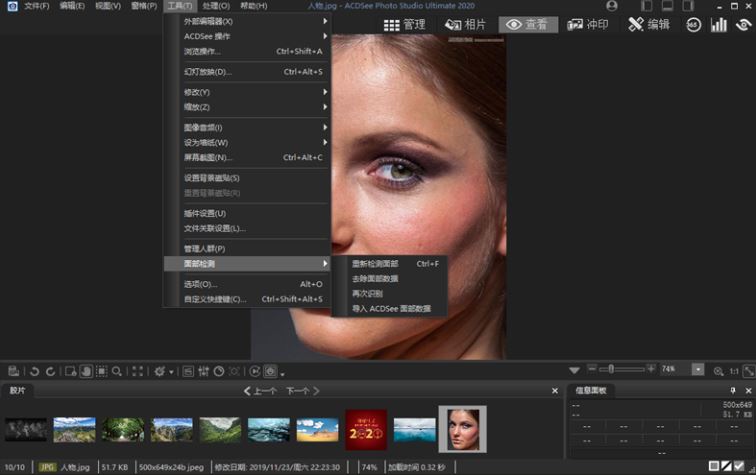The height and width of the screenshot is (475, 756).
Task: Switch to 相片 (Photos) mode
Action: pos(465,25)
